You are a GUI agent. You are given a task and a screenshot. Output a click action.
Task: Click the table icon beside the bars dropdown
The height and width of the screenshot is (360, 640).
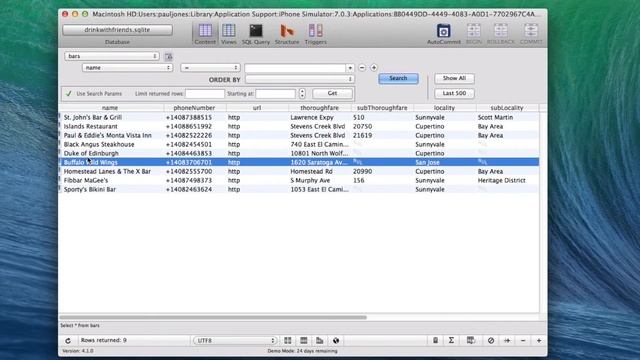(x=169, y=56)
